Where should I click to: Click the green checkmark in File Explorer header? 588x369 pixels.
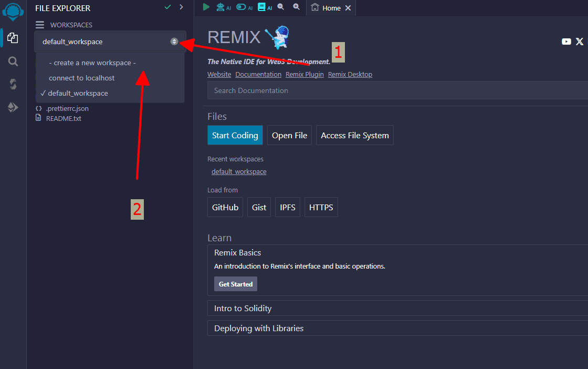(167, 7)
